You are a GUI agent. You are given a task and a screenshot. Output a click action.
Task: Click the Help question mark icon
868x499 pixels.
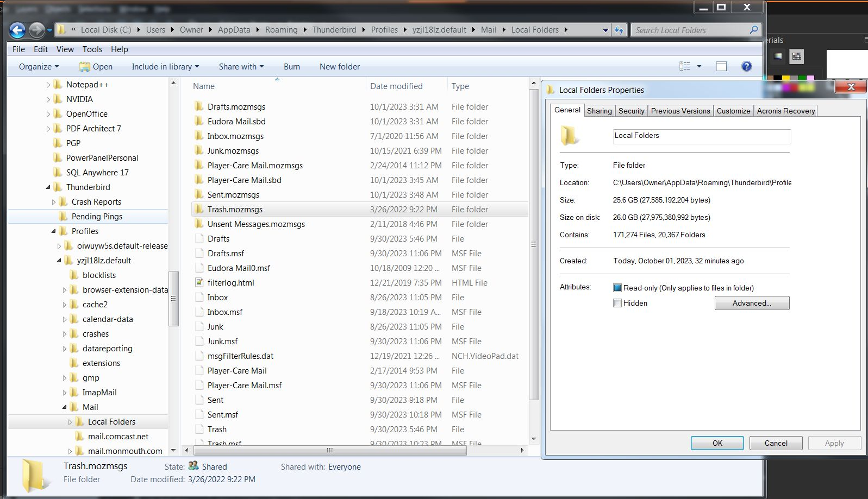point(746,66)
